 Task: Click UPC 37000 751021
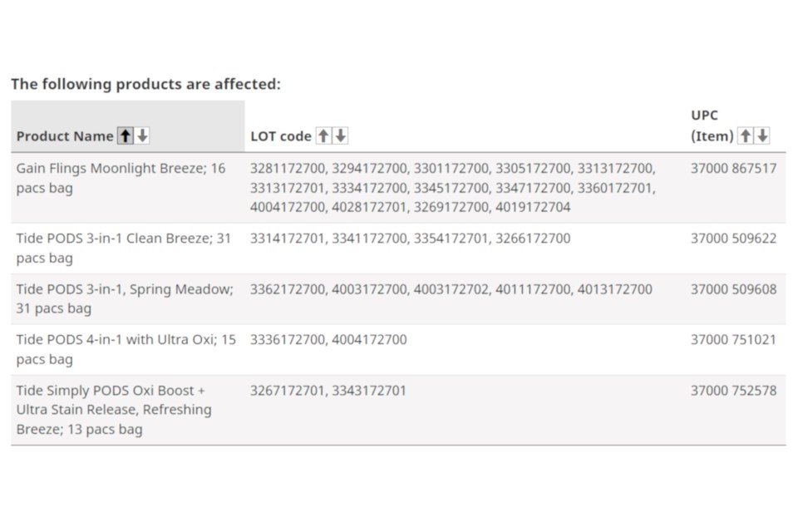(x=733, y=339)
